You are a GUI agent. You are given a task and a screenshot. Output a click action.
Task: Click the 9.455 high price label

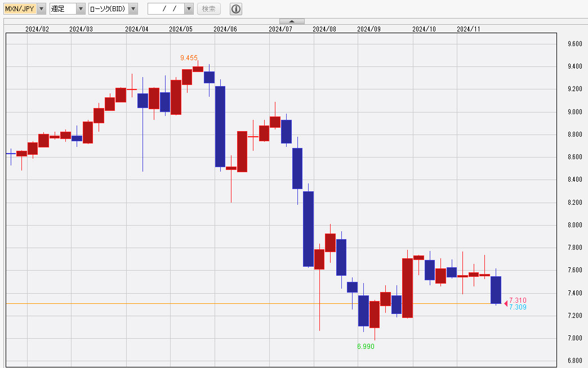pos(189,58)
